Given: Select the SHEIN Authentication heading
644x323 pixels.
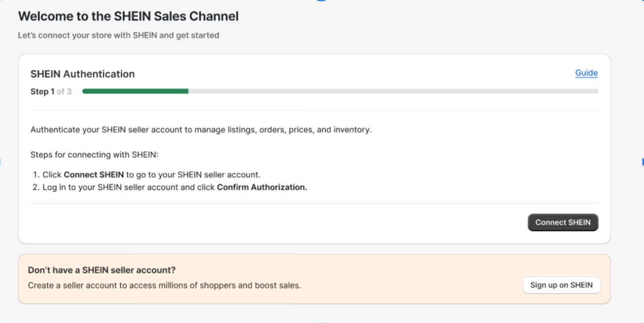Looking at the screenshot, I should tap(83, 74).
